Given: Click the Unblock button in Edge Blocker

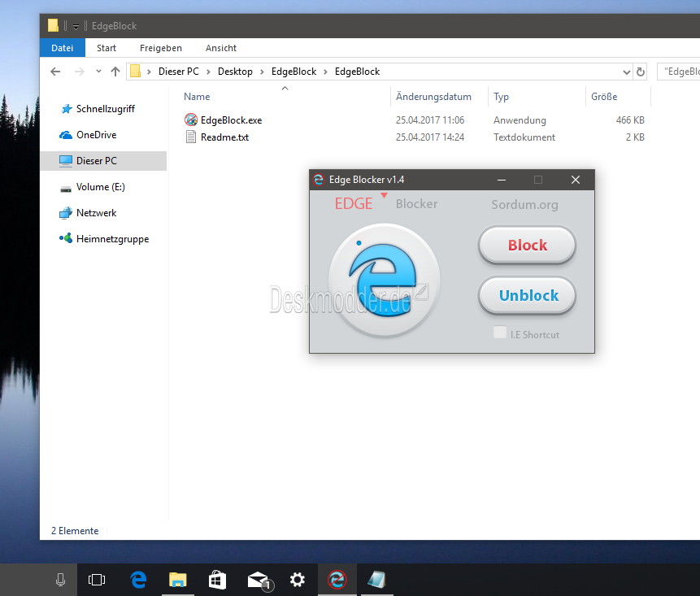Looking at the screenshot, I should (x=527, y=295).
